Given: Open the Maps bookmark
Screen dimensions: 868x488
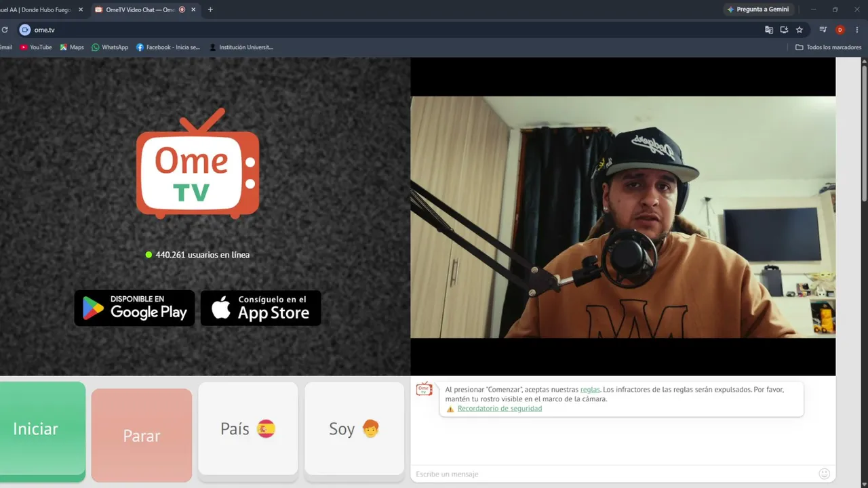Looking at the screenshot, I should [72, 47].
